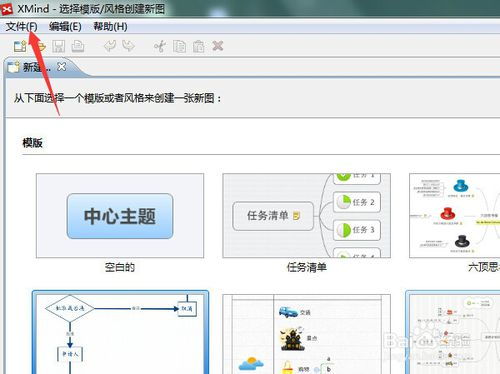The image size is (500, 374).
Task: Open the 文件(F) menu
Action: [21, 26]
